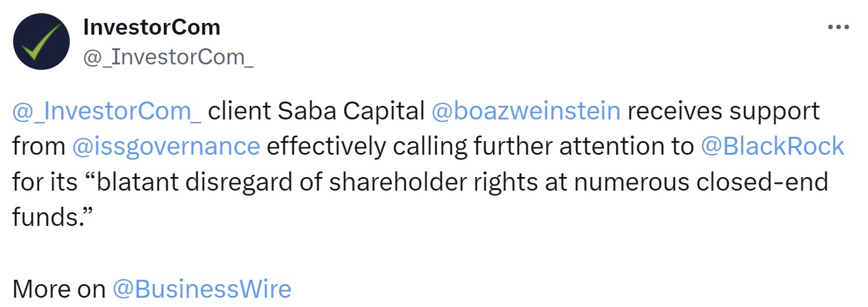Go to the @BlackRock mentioned profile
The height and width of the screenshot is (307, 868).
click(x=773, y=147)
